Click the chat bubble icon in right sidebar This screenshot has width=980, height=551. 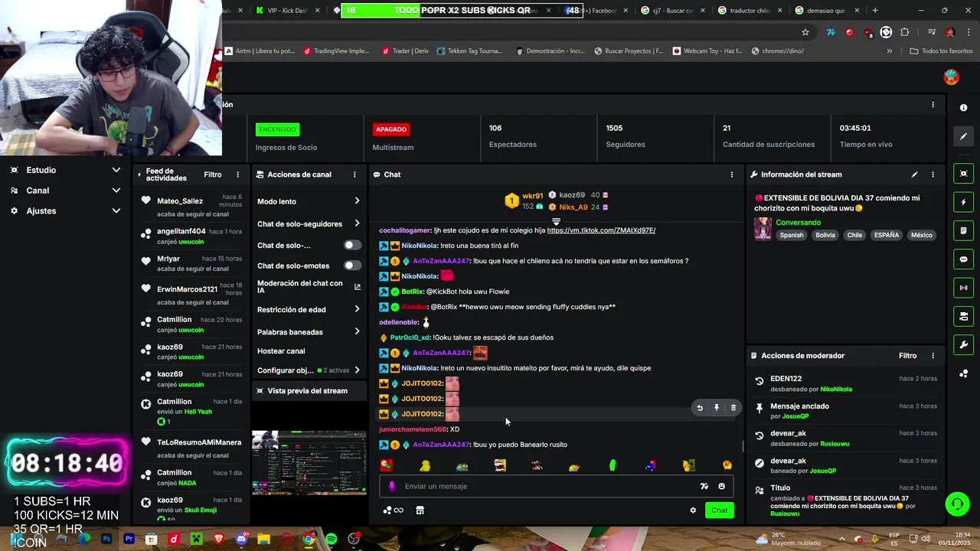[x=963, y=259]
